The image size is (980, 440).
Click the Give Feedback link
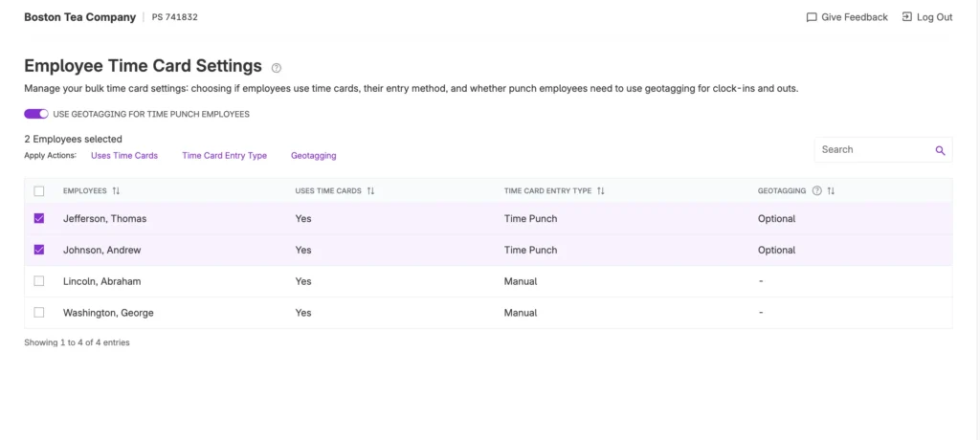[854, 17]
